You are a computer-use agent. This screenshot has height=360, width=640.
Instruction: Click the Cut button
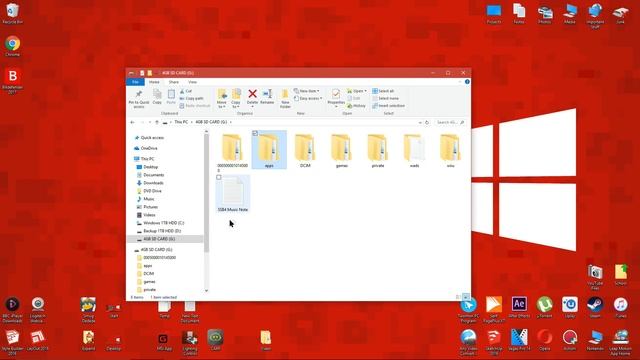coord(186,91)
